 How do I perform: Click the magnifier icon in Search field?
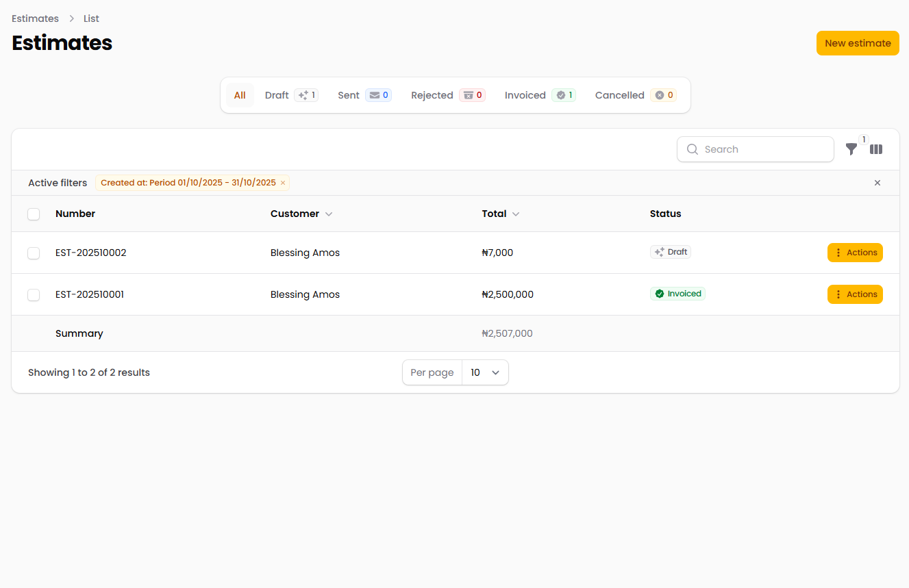click(693, 149)
